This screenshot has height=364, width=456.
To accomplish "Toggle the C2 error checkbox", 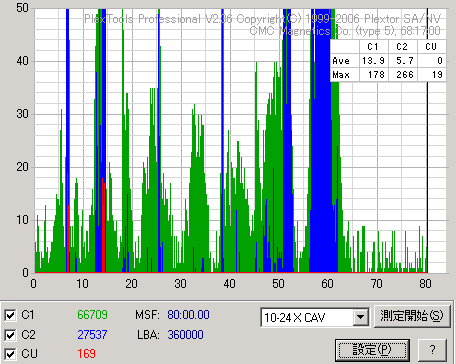I will coord(10,335).
